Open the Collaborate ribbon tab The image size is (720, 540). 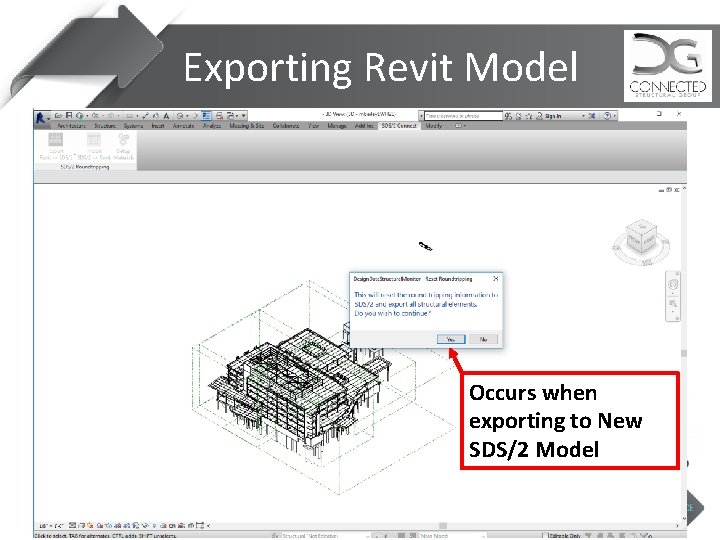[286, 126]
